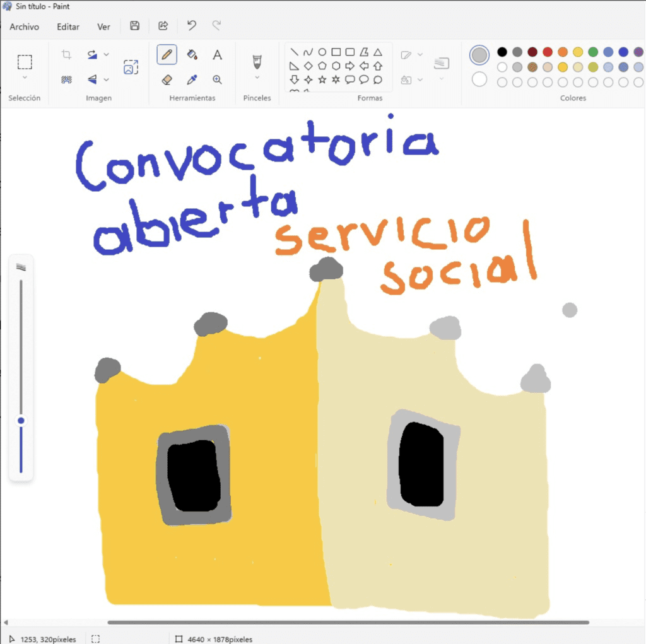Viewport: 646px width, 644px height.
Task: Expand the Rotate options chevron
Action: (106, 54)
